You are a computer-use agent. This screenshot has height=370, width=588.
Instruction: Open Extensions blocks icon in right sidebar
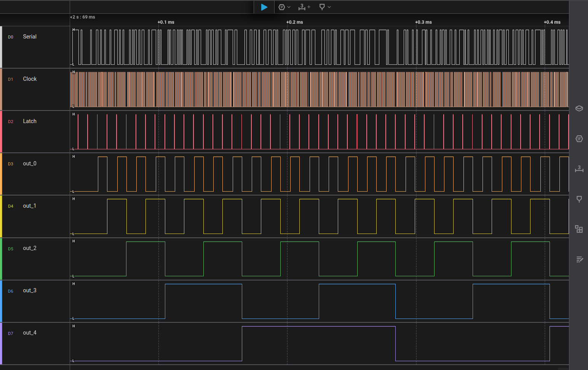[579, 229]
